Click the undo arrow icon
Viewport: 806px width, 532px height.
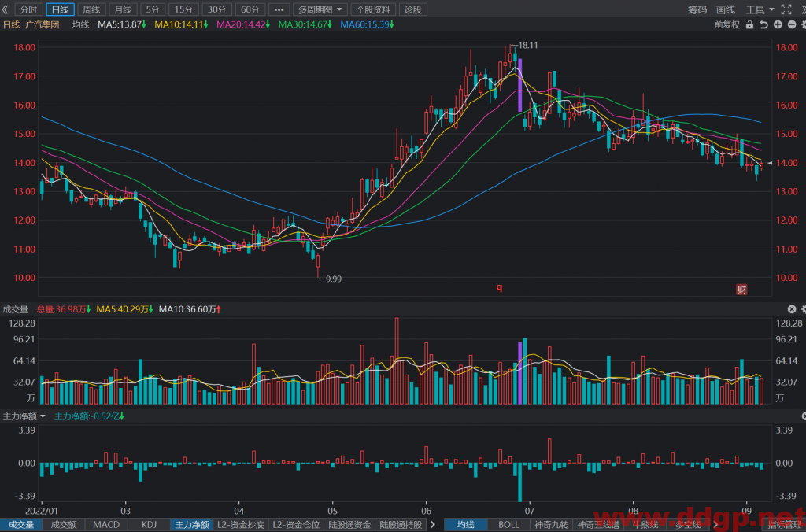pos(763,24)
